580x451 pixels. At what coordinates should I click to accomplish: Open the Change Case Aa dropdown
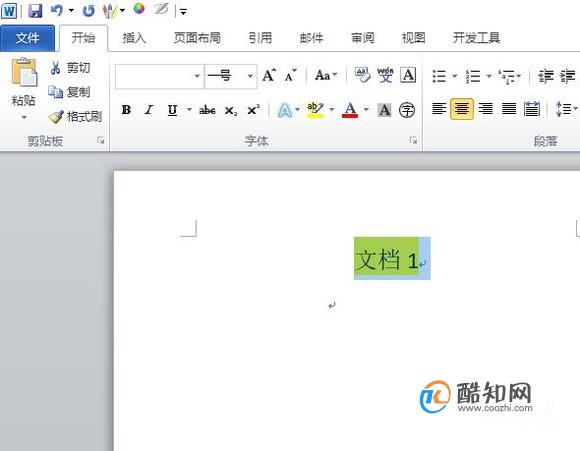click(x=326, y=75)
